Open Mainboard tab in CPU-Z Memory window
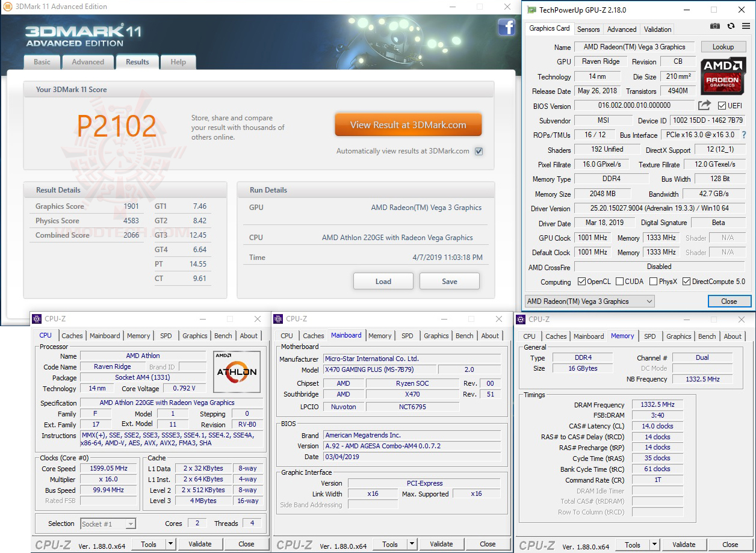The height and width of the screenshot is (553, 756). tap(589, 336)
